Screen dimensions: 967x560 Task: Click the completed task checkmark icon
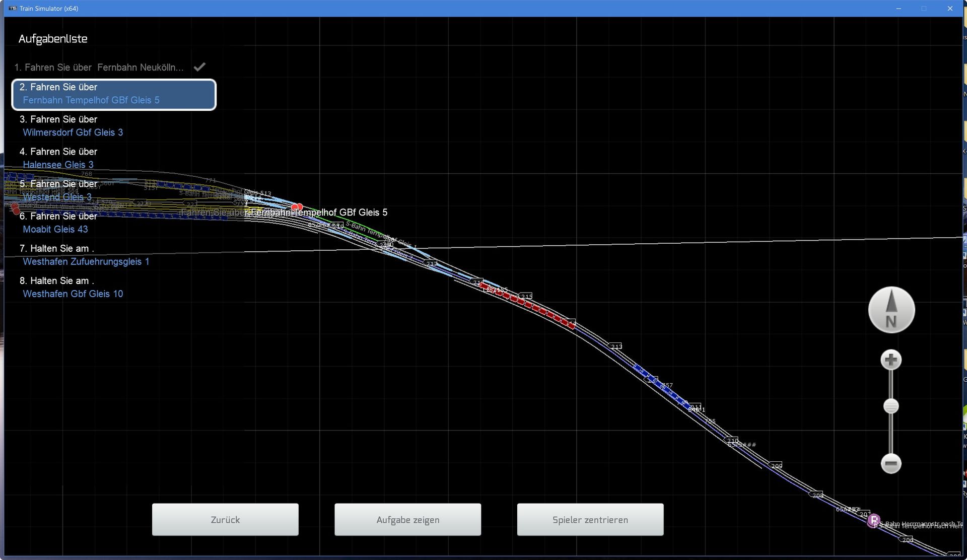click(199, 67)
